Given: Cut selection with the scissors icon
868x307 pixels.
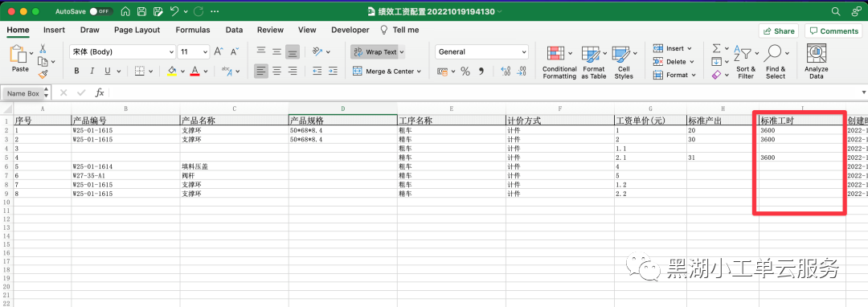Looking at the screenshot, I should pyautogui.click(x=43, y=50).
